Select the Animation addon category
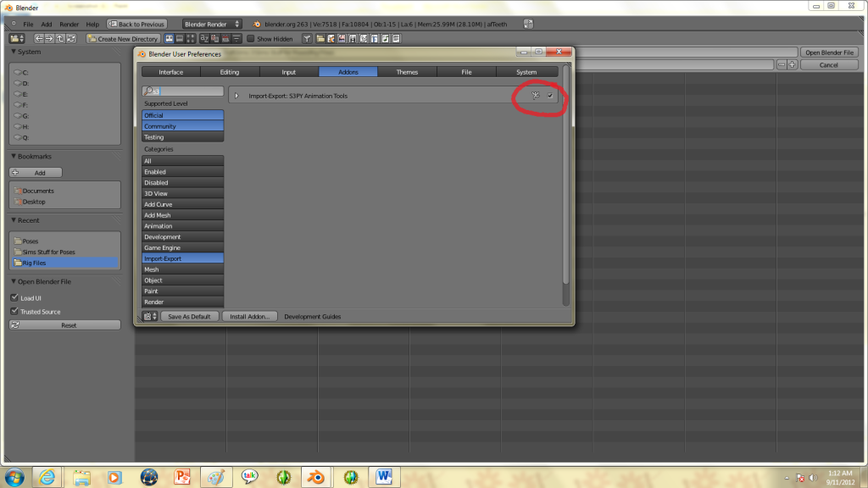Image resolution: width=868 pixels, height=488 pixels. (x=183, y=225)
